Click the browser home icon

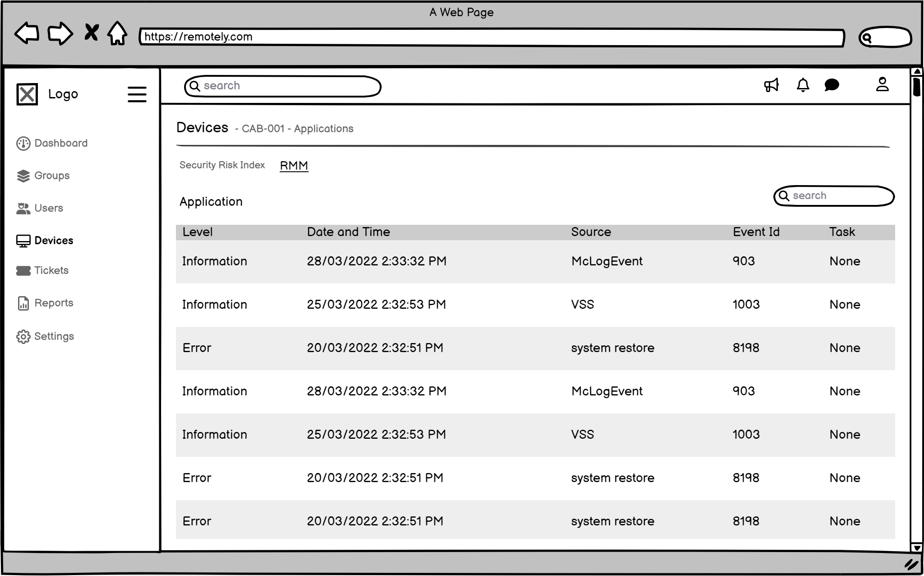[x=117, y=33]
